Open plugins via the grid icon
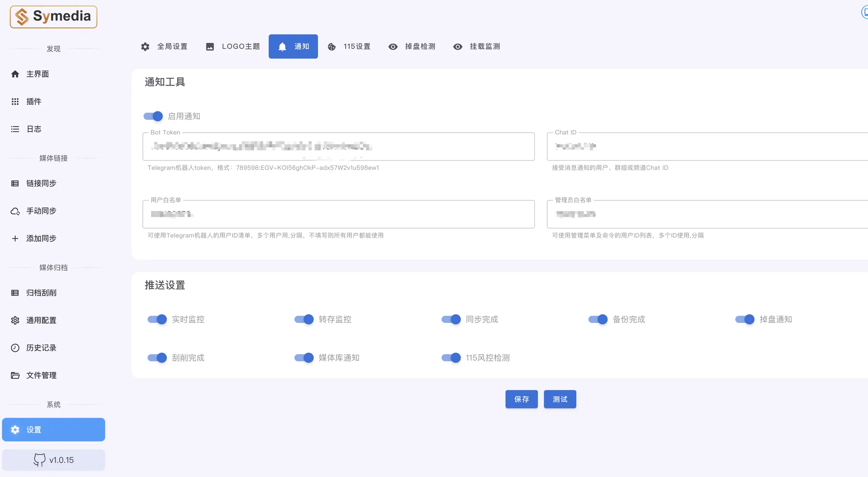Screen dimensions: 868x477 tap(15, 102)
